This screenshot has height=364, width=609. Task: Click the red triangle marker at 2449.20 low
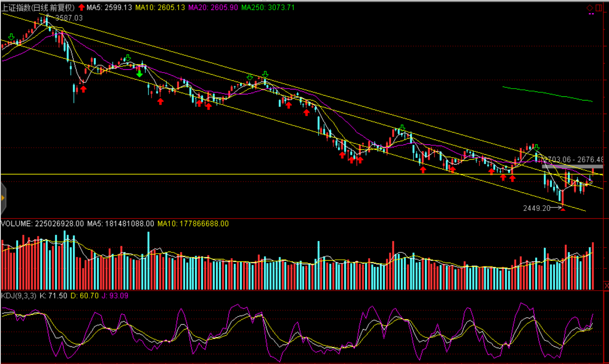(x=563, y=209)
